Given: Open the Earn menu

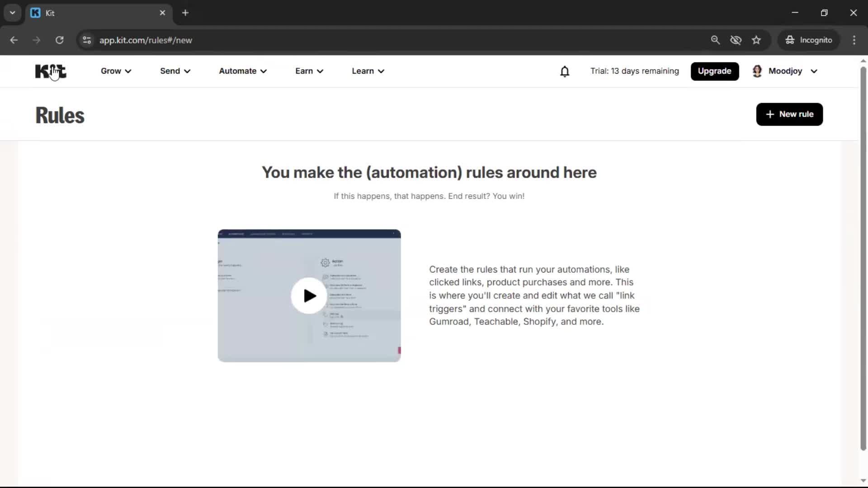Looking at the screenshot, I should [x=309, y=71].
